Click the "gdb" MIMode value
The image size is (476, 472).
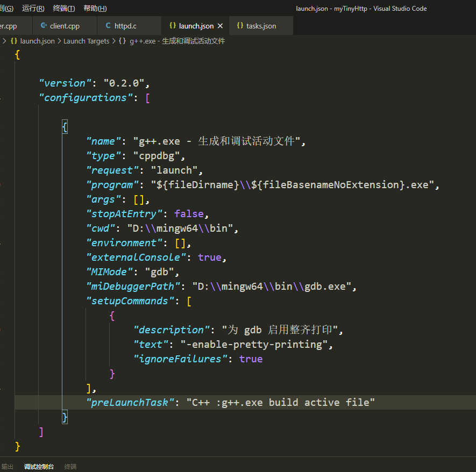(159, 272)
